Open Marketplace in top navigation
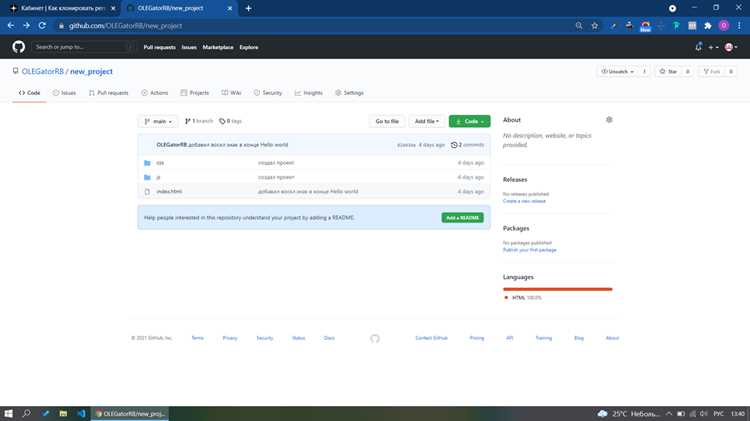 pyautogui.click(x=218, y=47)
